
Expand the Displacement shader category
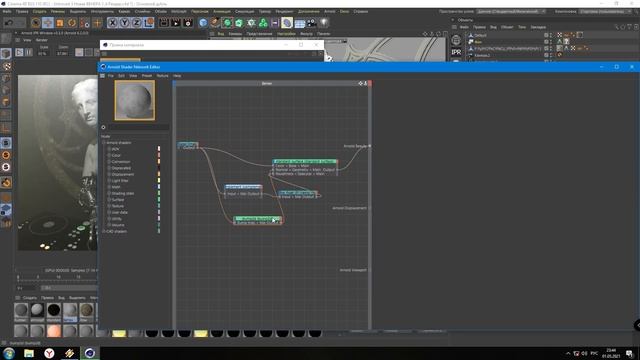pyautogui.click(x=109, y=174)
